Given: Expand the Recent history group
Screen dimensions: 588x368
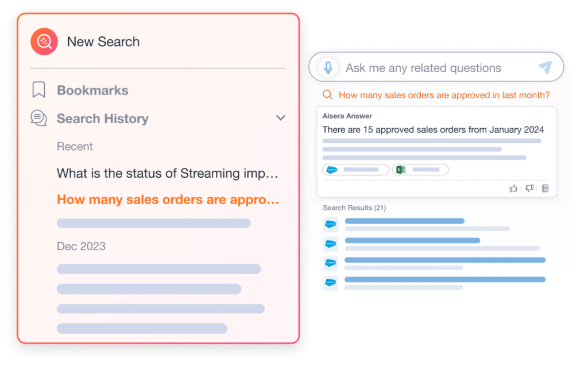Looking at the screenshot, I should point(75,147).
